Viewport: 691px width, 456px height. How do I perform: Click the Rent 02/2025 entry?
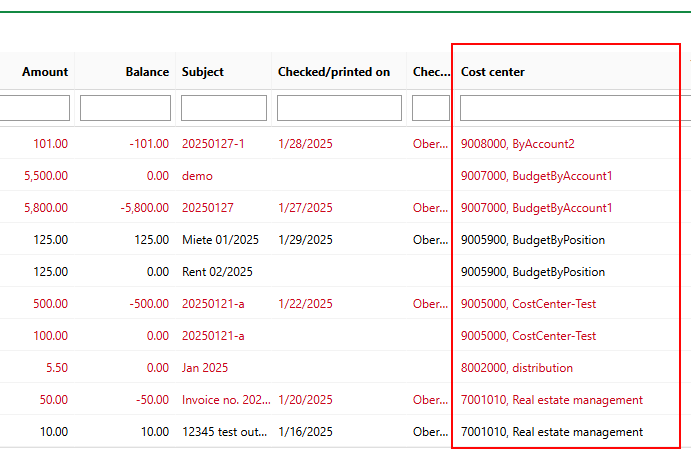point(217,272)
